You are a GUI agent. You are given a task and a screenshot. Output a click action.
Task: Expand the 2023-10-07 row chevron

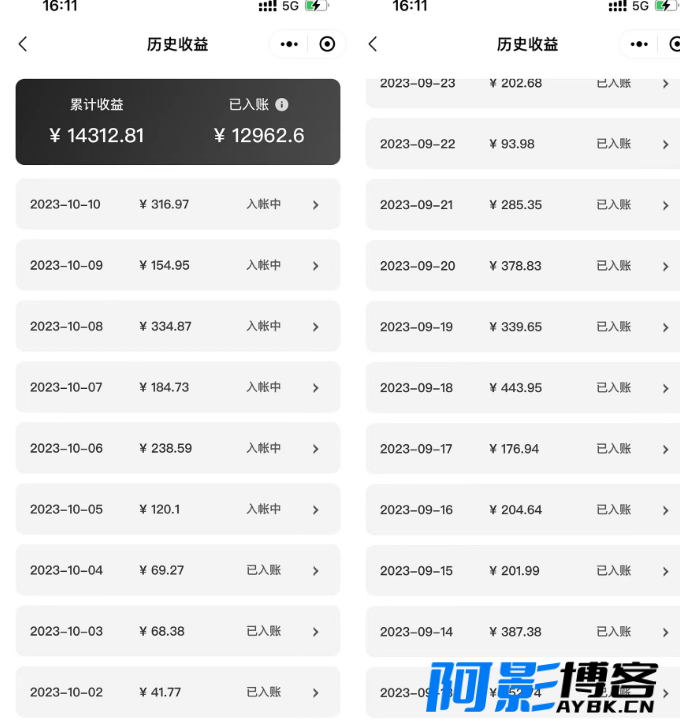316,388
